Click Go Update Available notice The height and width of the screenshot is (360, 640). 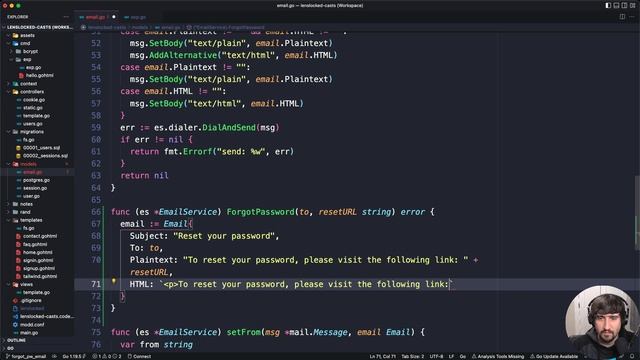point(554,356)
